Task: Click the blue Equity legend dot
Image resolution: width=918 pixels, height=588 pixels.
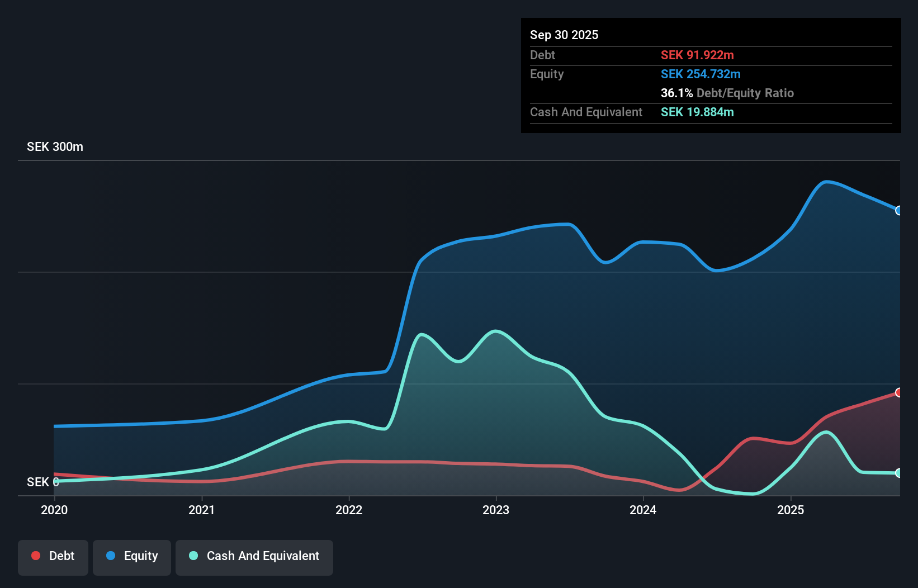Action: point(110,556)
